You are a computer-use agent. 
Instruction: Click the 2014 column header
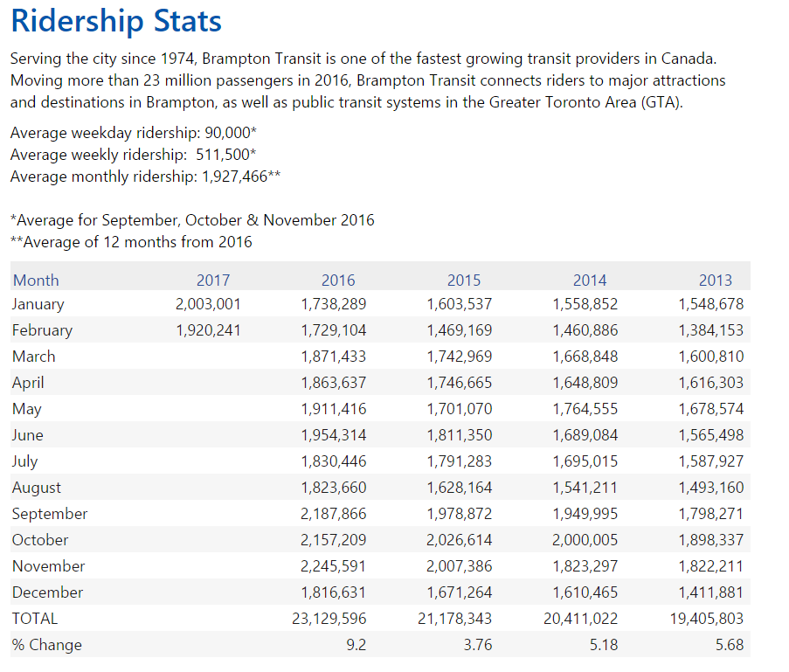pyautogui.click(x=590, y=281)
